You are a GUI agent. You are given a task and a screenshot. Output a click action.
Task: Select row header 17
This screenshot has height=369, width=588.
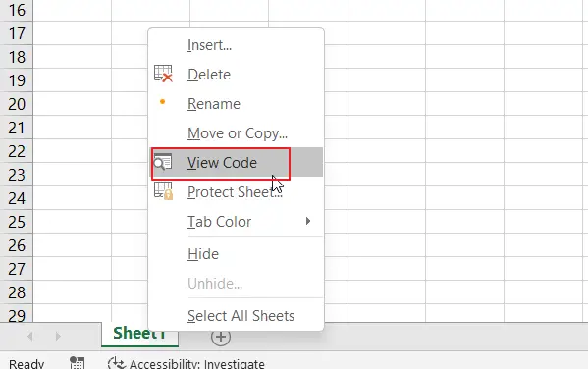17,33
